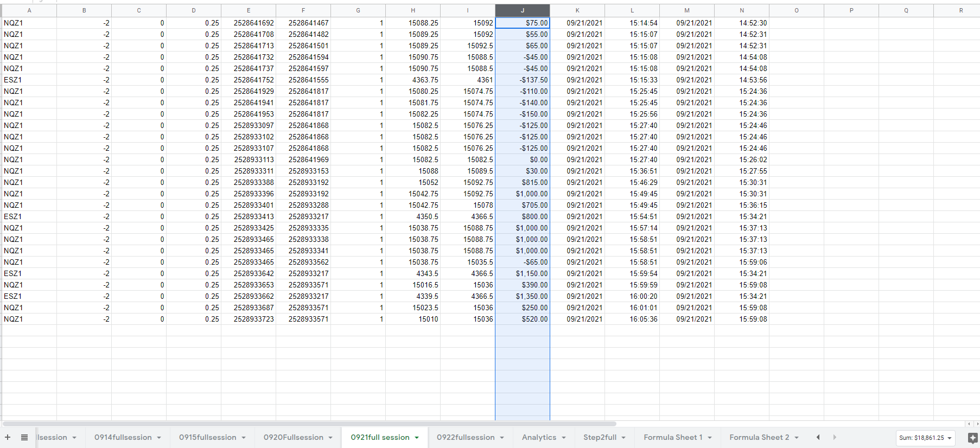Open dropdown arrow on Step2full tab
Image resolution: width=980 pixels, height=448 pixels.
[623, 438]
